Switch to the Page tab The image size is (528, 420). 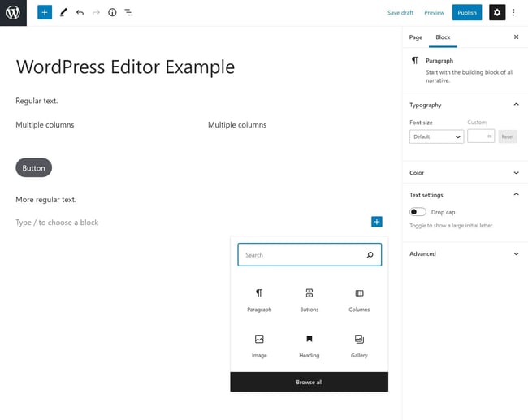[415, 37]
